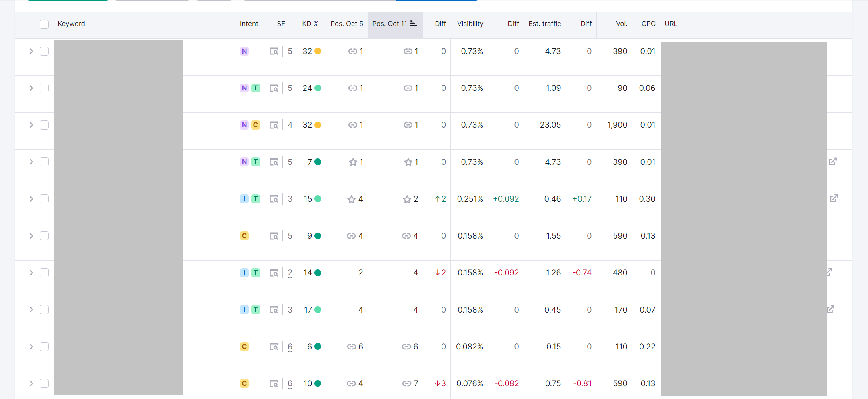
Task: Click the Oct 11 star icon in the KD 15 row
Action: (x=407, y=199)
